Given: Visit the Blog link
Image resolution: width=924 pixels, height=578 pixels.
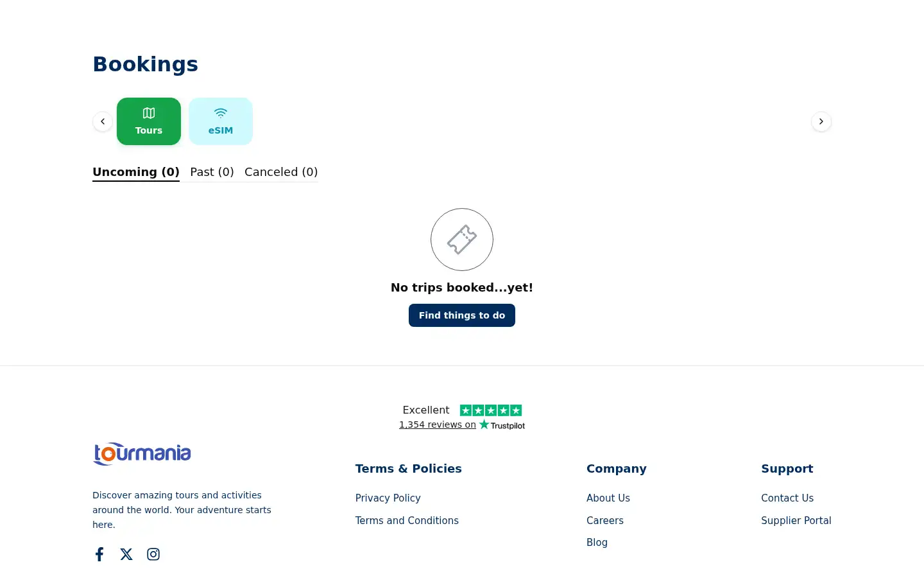Looking at the screenshot, I should point(597,543).
